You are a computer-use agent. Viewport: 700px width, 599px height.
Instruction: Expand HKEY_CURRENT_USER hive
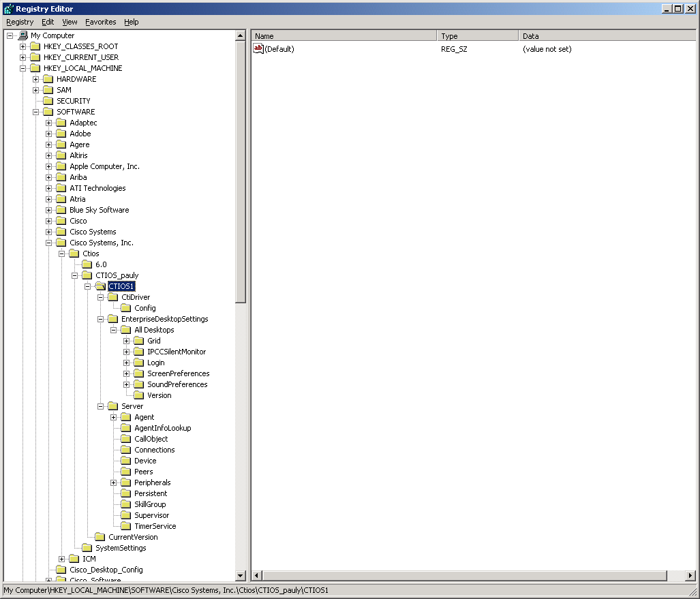22,57
